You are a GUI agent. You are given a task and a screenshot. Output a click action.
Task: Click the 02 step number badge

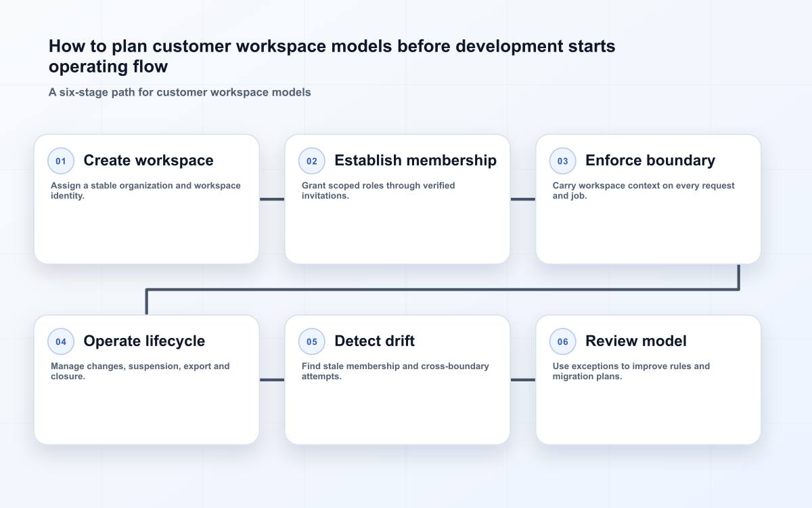[x=312, y=161]
